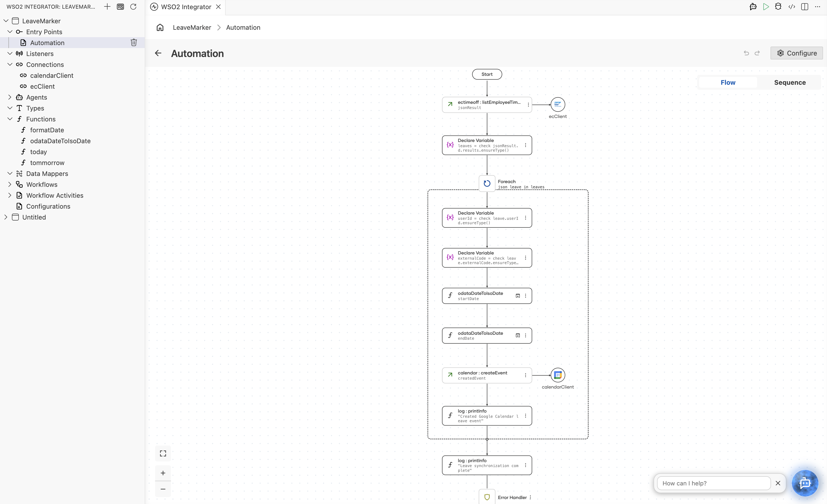Open the tommorrow function in sidebar
The image size is (827, 504).
pyautogui.click(x=47, y=163)
